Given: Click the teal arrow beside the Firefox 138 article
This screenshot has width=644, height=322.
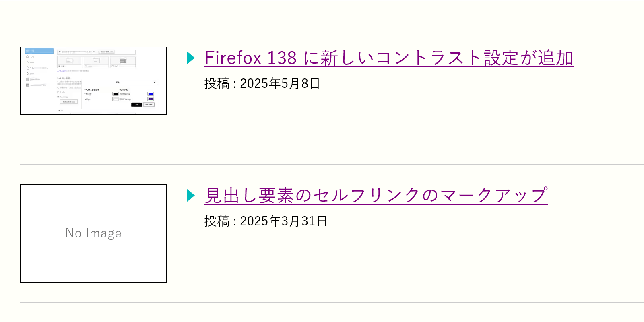Looking at the screenshot, I should pos(191,58).
